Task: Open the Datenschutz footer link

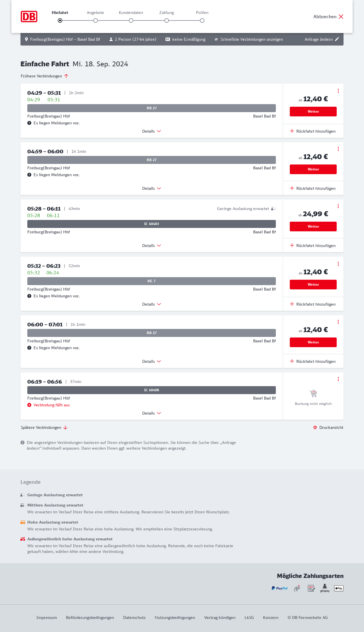Action: [134, 617]
